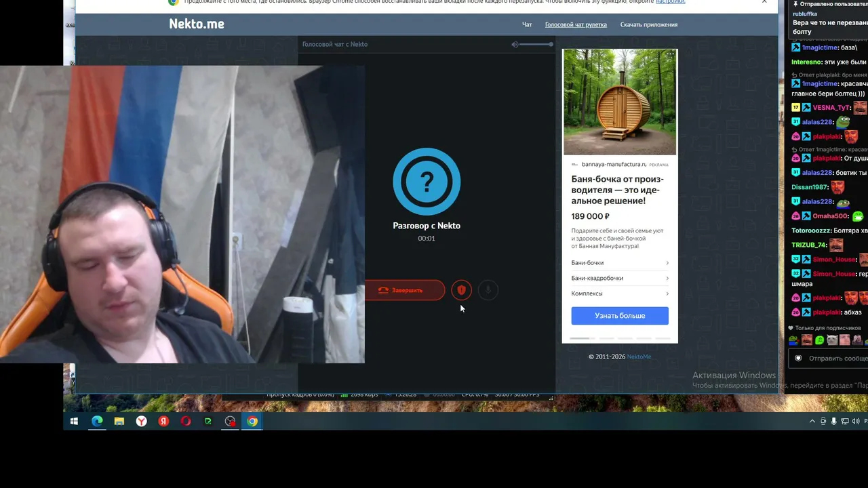Click the Nekto.me logo
This screenshot has height=488, width=868.
pyautogui.click(x=197, y=24)
